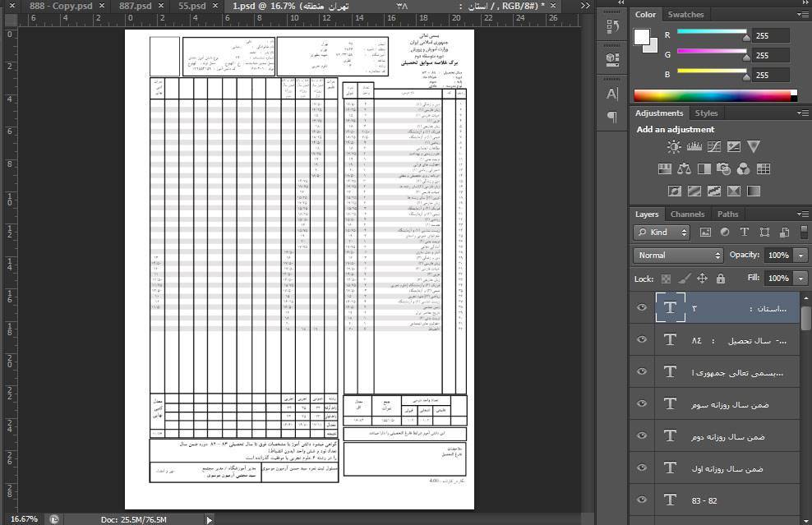Add a Vibrance adjustment
Image resolution: width=812 pixels, height=525 pixels.
pyautogui.click(x=754, y=147)
